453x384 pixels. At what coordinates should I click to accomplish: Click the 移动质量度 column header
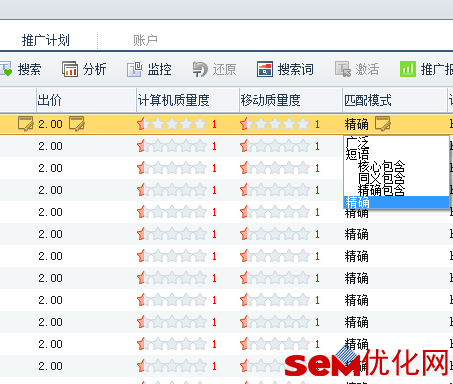[291, 100]
